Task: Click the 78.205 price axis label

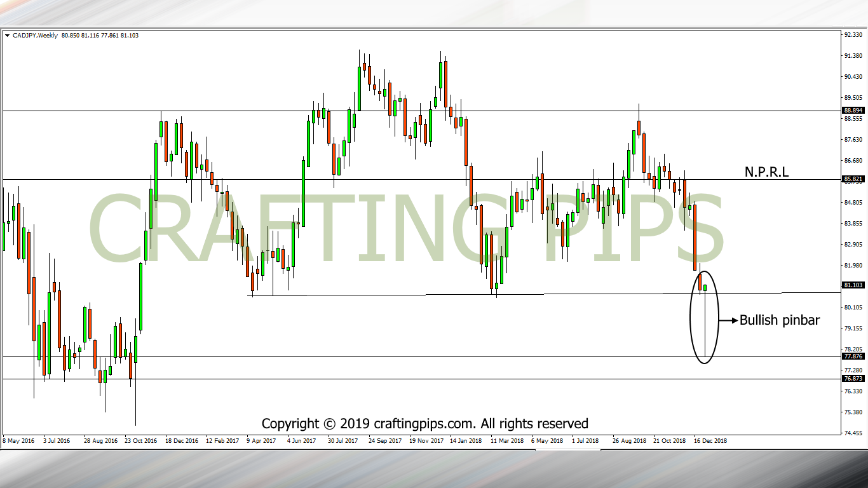Action: click(x=853, y=349)
